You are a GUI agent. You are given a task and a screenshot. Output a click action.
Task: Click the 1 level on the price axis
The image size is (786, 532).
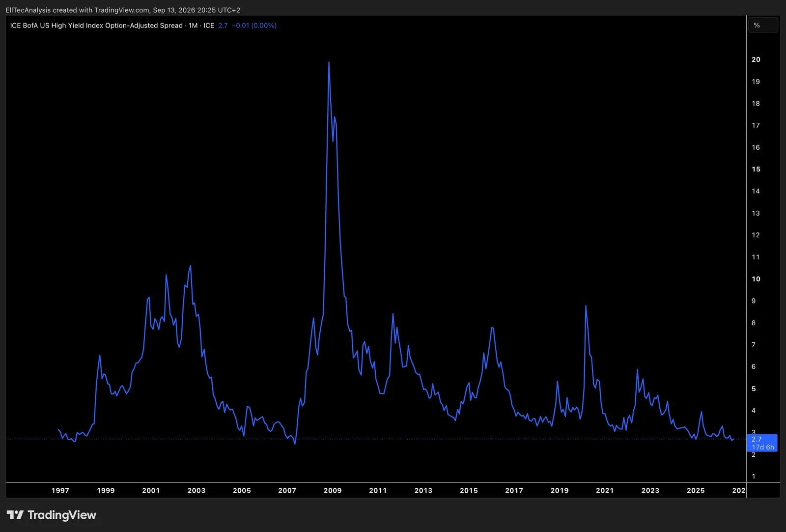(754, 476)
